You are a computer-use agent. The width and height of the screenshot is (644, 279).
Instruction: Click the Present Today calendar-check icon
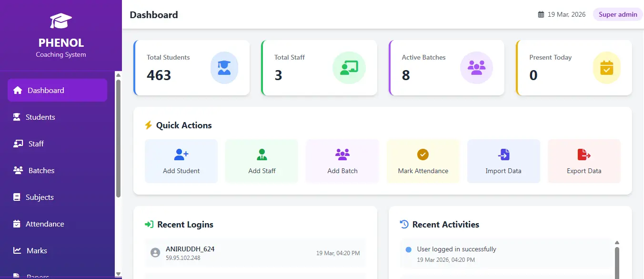[x=606, y=68]
